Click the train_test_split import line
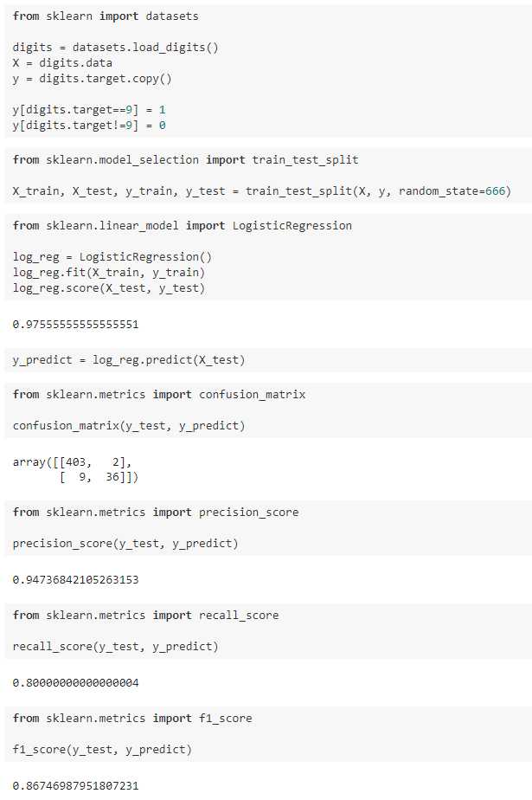The height and width of the screenshot is (800, 532). 185,159
